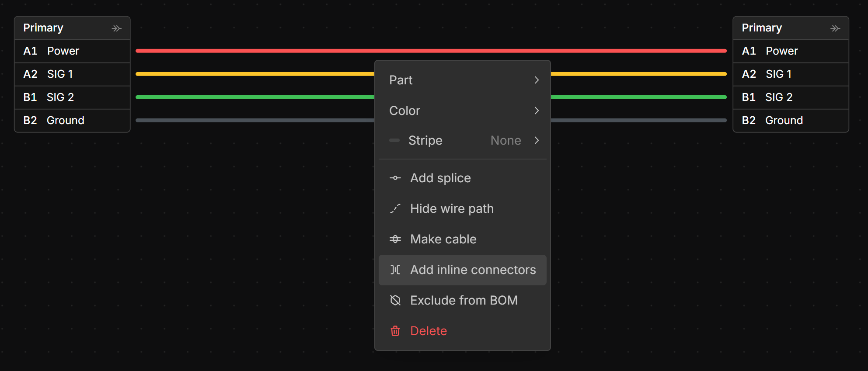Click the Exclude from BOM icon
The width and height of the screenshot is (868, 371).
pyautogui.click(x=395, y=300)
